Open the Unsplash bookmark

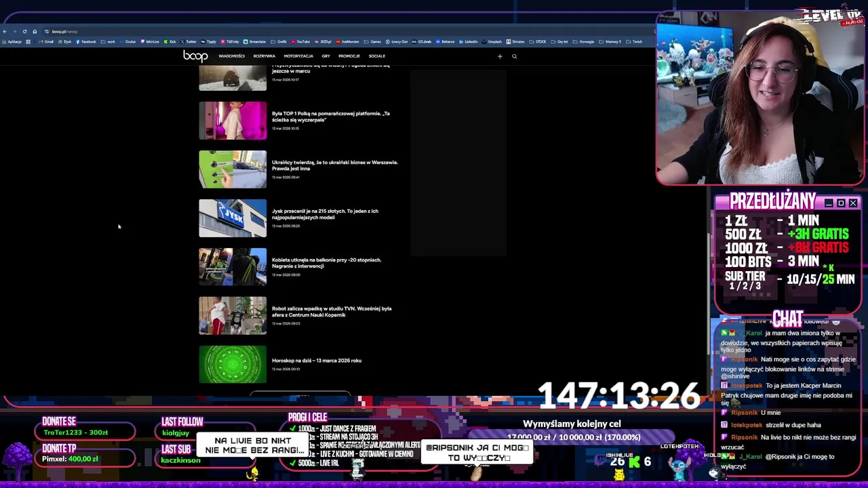(492, 42)
